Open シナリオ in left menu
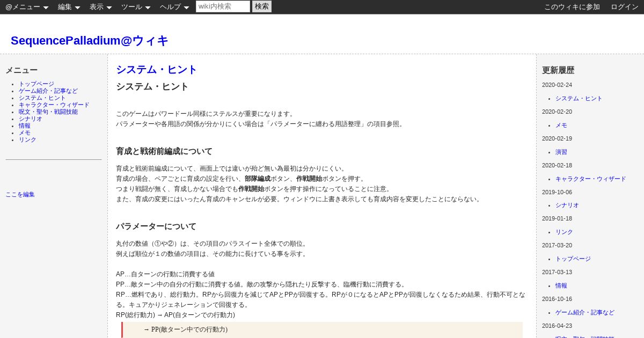The height and width of the screenshot is (338, 644). point(31,119)
